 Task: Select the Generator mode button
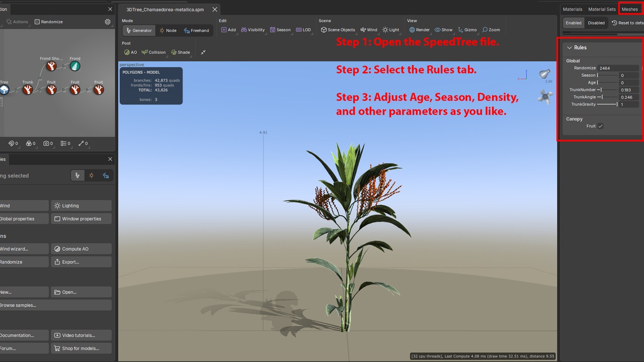(139, 30)
